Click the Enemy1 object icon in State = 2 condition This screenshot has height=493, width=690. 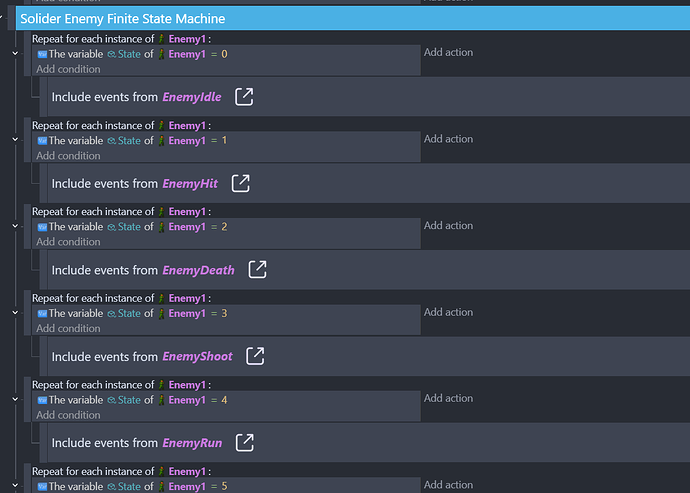click(x=161, y=227)
